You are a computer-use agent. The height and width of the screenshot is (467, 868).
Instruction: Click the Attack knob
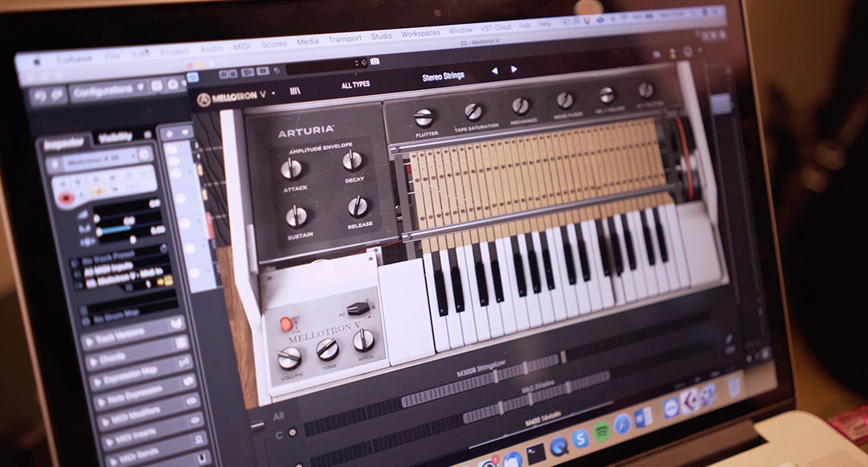(x=291, y=169)
